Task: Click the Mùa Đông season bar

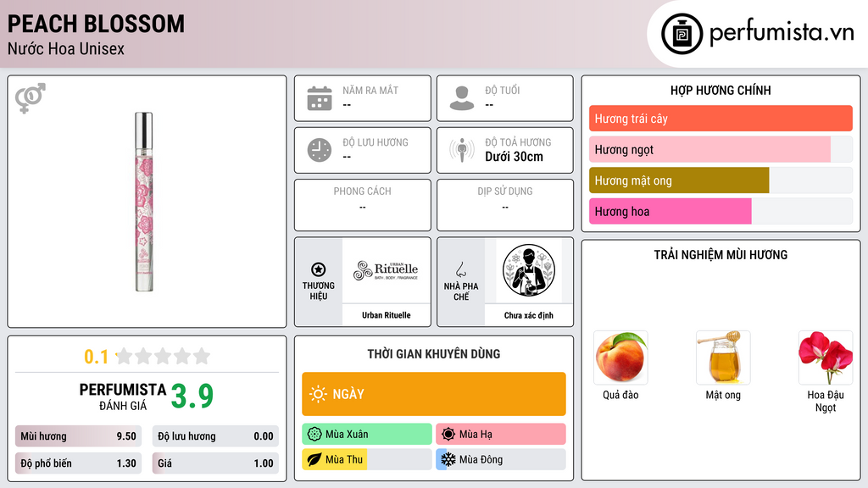Action: pyautogui.click(x=501, y=460)
